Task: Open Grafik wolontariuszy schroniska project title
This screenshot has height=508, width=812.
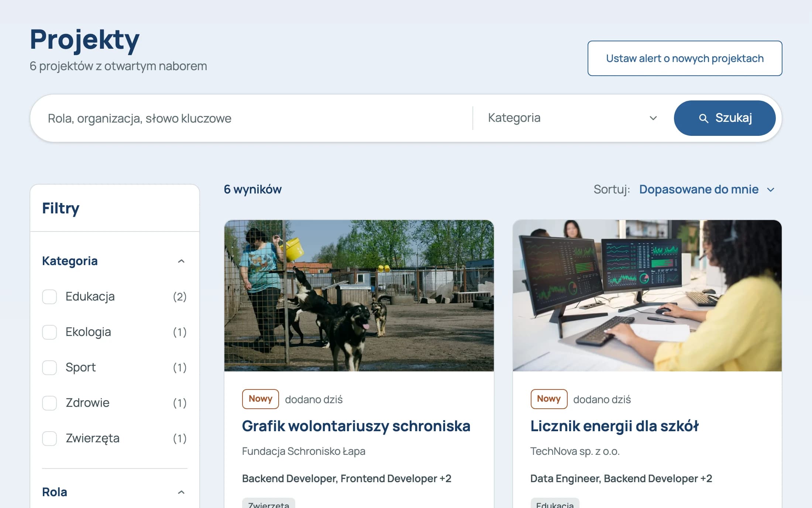Action: pos(356,426)
